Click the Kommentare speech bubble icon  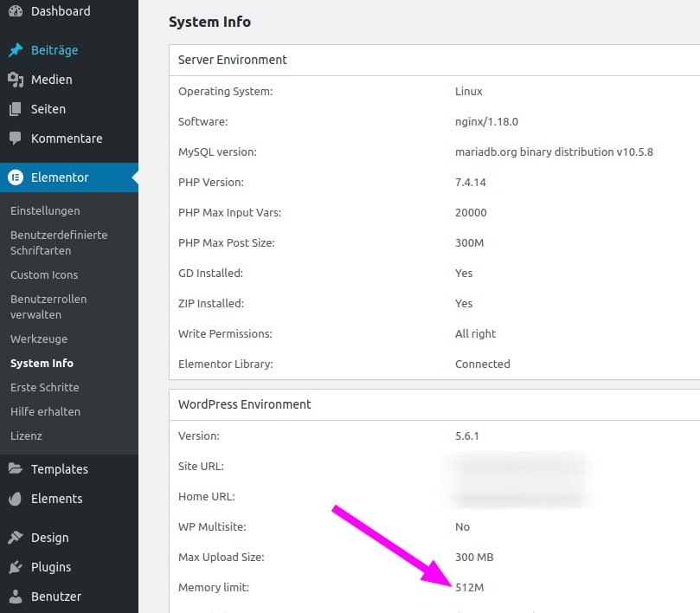pos(16,139)
